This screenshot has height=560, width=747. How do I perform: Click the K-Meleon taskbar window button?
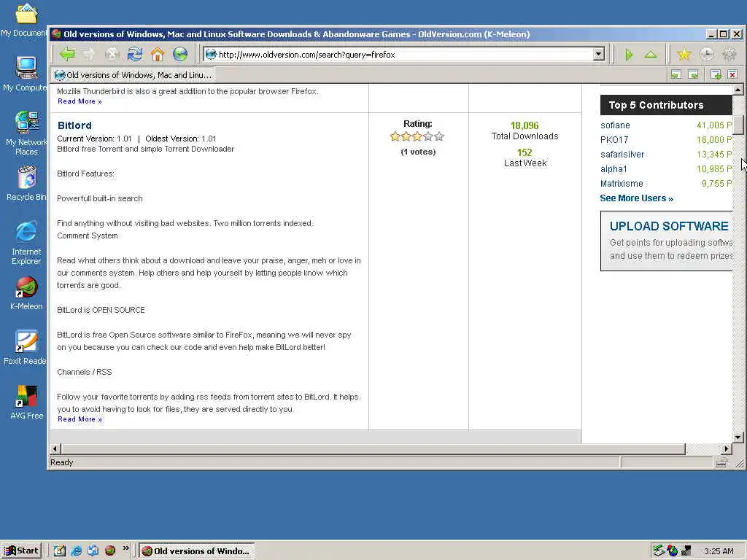coord(197,551)
